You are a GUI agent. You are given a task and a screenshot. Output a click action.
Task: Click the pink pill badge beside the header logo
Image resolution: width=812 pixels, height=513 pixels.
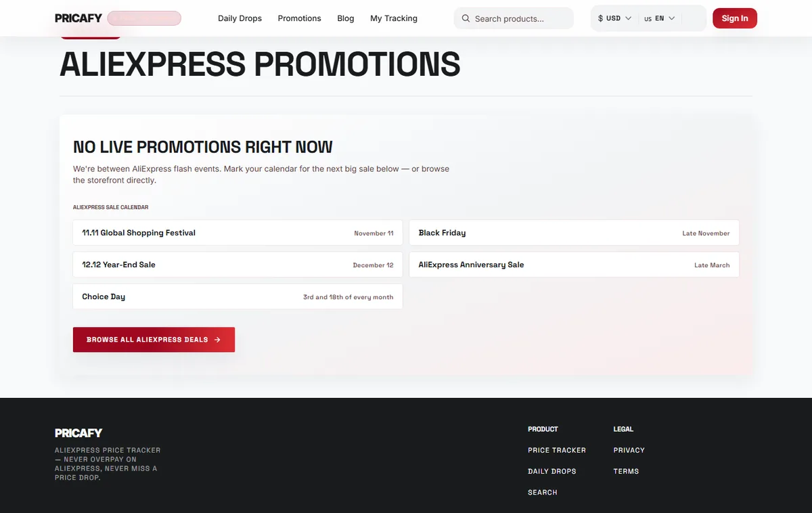coord(144,18)
